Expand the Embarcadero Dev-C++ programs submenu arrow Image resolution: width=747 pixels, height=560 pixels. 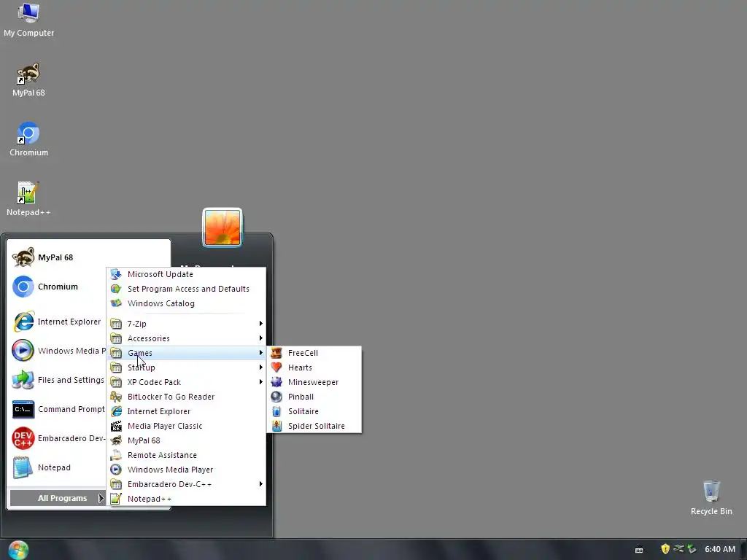(x=260, y=484)
